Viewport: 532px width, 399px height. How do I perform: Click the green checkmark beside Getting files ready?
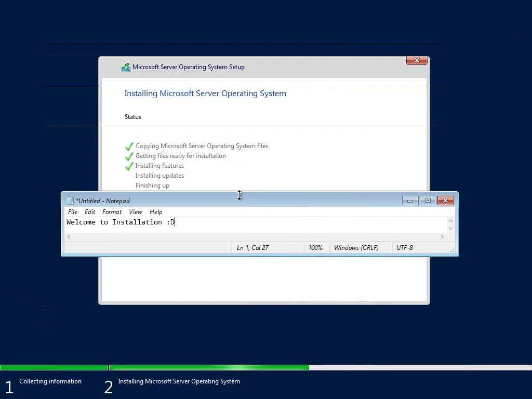coord(129,156)
